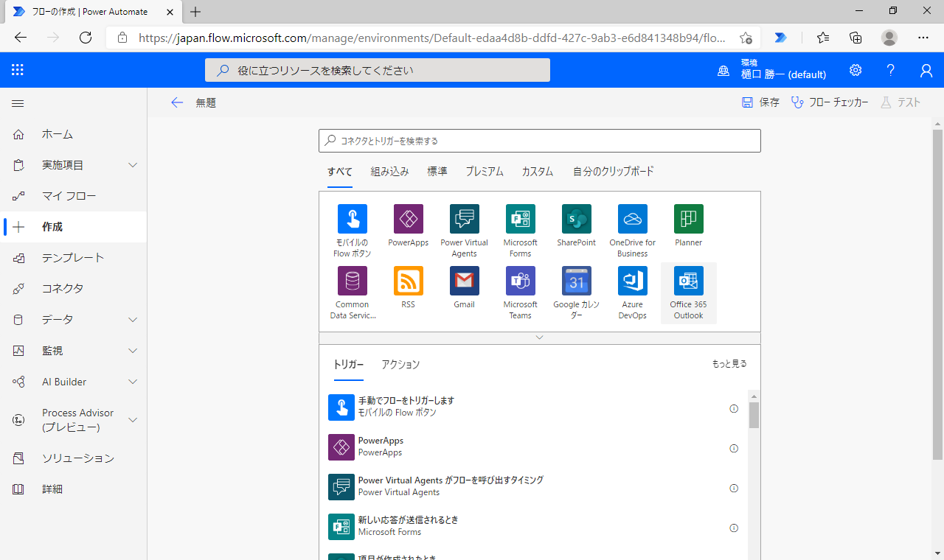944x560 pixels.
Task: Select the アクション tab
Action: click(x=400, y=365)
